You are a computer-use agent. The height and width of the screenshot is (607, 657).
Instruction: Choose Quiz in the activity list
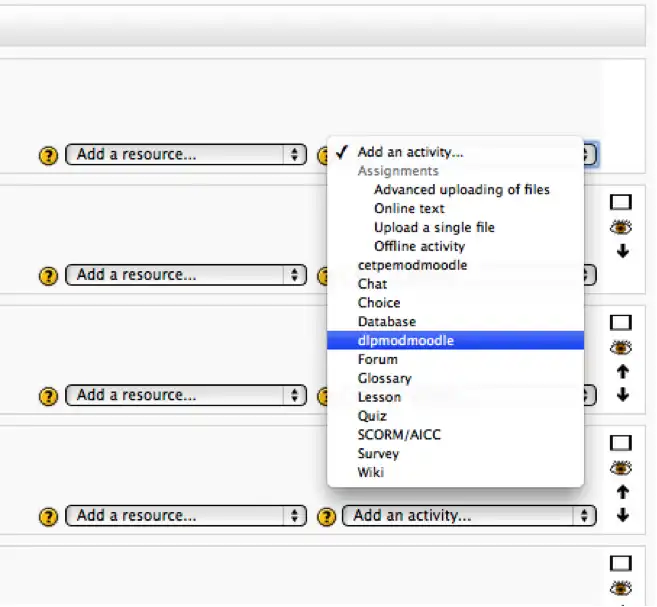click(x=372, y=416)
